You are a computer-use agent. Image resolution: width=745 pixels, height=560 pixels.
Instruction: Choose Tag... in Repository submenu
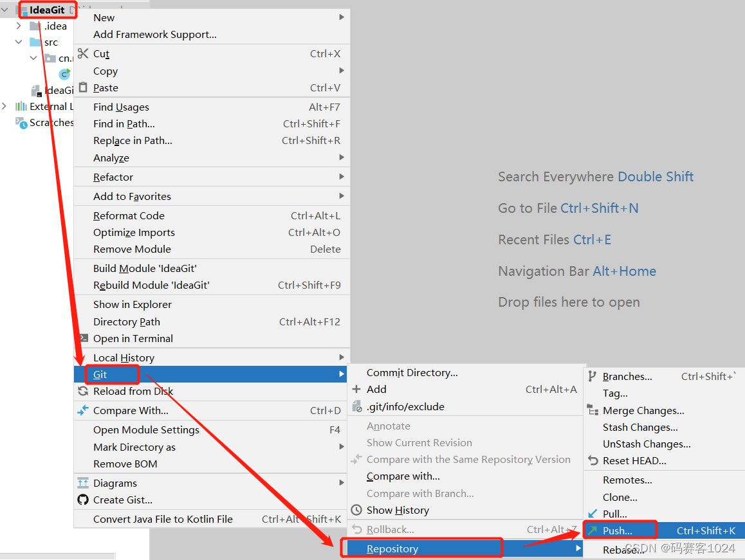[664, 393]
